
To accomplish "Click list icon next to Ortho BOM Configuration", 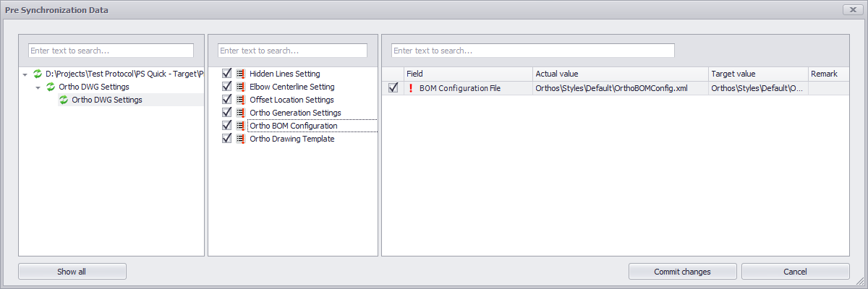I will pyautogui.click(x=240, y=126).
